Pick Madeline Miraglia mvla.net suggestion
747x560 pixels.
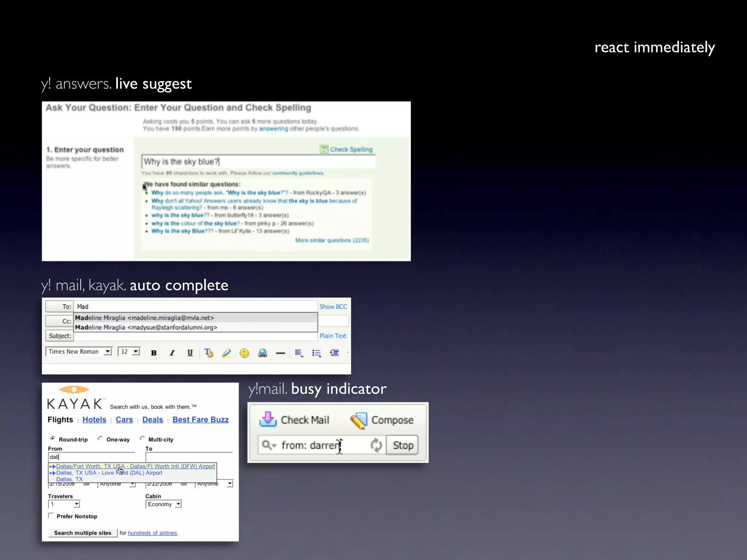coord(196,318)
